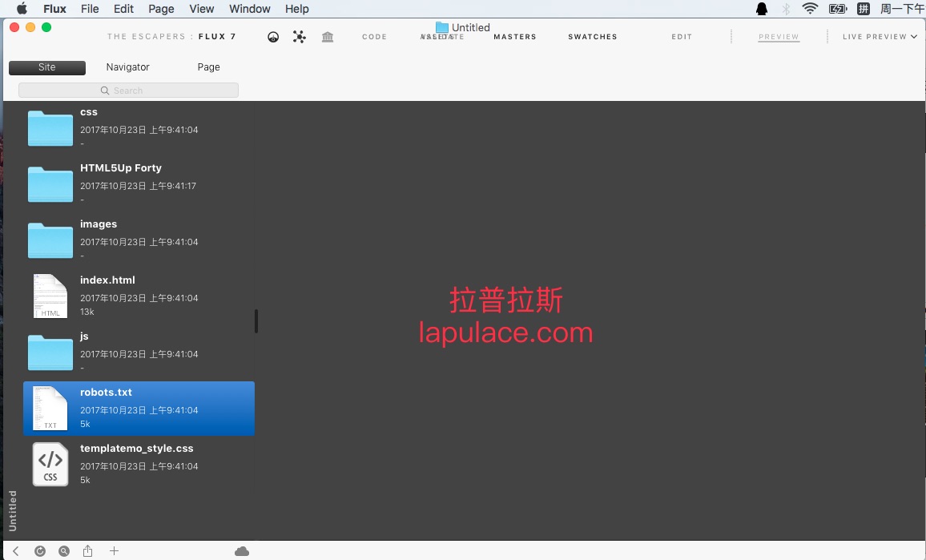Viewport: 926px width, 560px height.
Task: Click the gauge icon in the toolbar
Action: (273, 37)
